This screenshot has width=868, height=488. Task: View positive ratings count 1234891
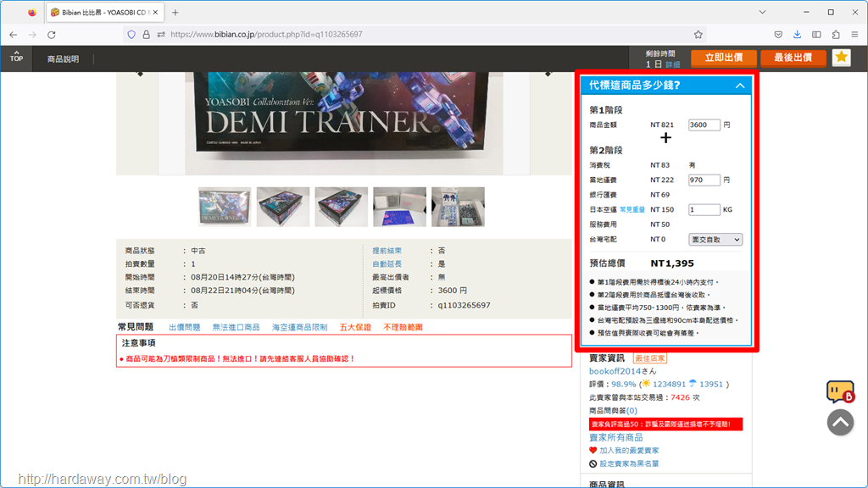pyautogui.click(x=670, y=384)
